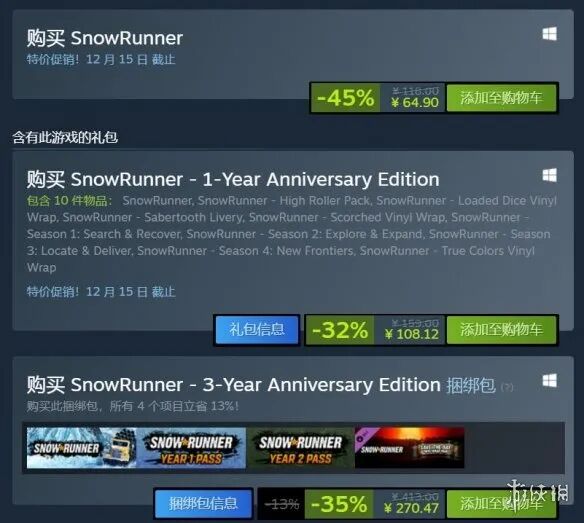Image resolution: width=584 pixels, height=523 pixels.
Task: Open SnowRunner base game bundle thumbnail
Action: click(81, 448)
